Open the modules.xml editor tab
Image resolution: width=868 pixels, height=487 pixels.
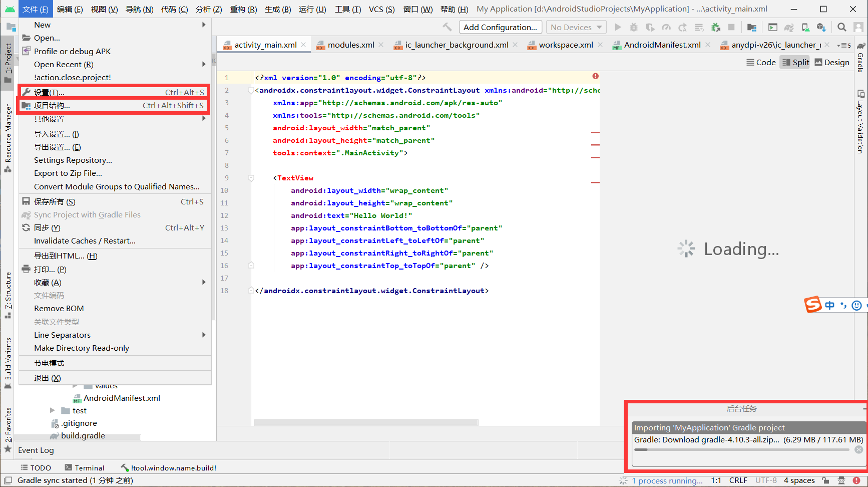pyautogui.click(x=350, y=45)
